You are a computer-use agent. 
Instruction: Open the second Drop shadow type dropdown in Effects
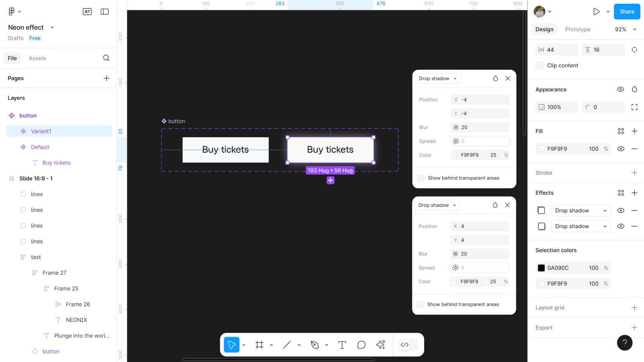(x=580, y=226)
